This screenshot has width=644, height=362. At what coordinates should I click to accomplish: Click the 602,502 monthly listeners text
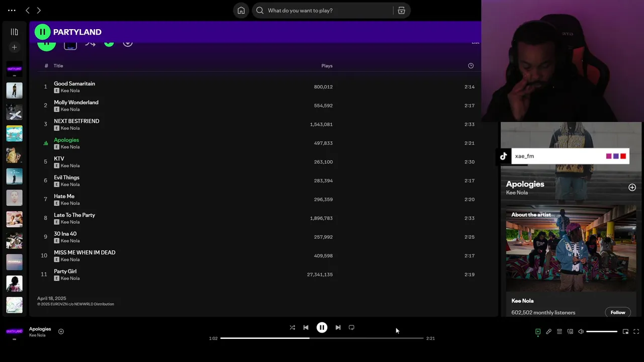(x=543, y=313)
